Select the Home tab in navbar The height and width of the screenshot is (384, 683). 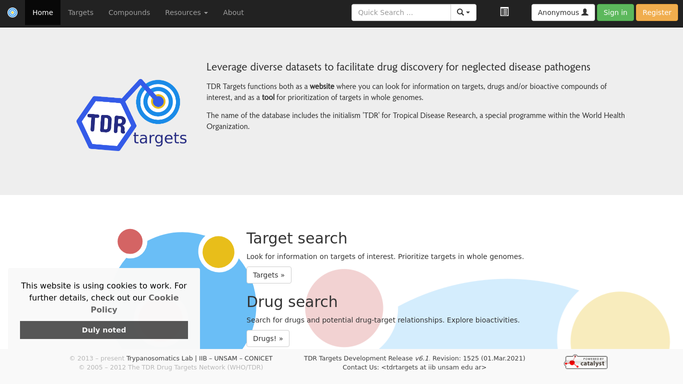[x=43, y=13]
